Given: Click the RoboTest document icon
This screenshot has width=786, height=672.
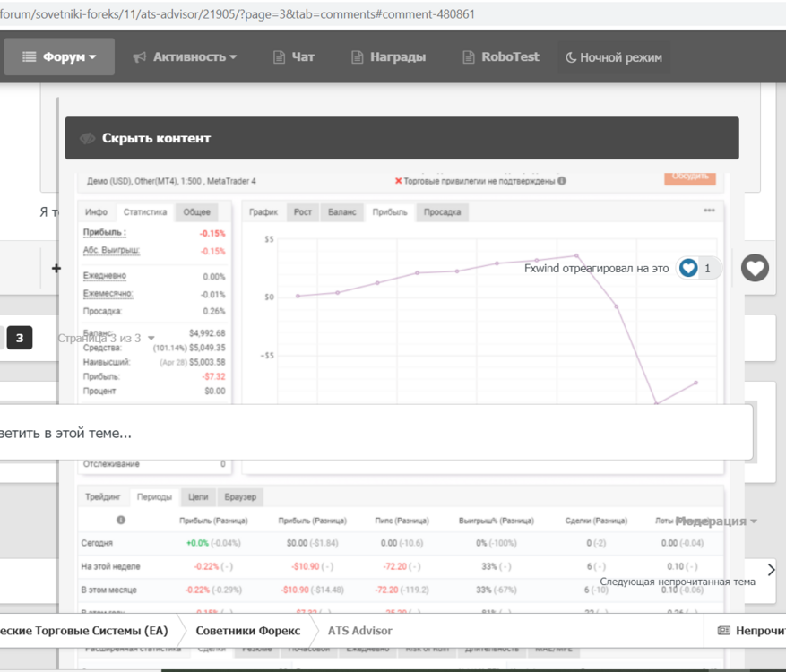Looking at the screenshot, I should point(468,57).
